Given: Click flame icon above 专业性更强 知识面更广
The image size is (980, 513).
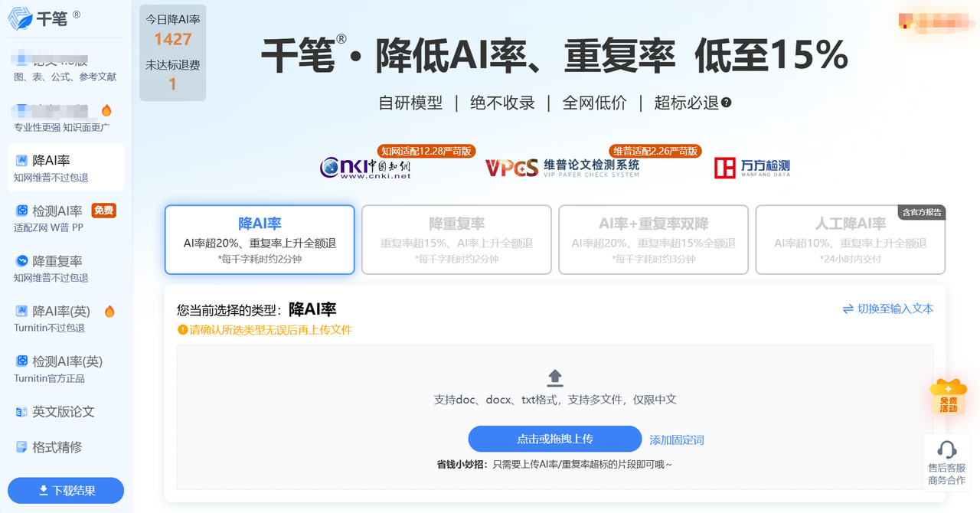Looking at the screenshot, I should point(106,110).
